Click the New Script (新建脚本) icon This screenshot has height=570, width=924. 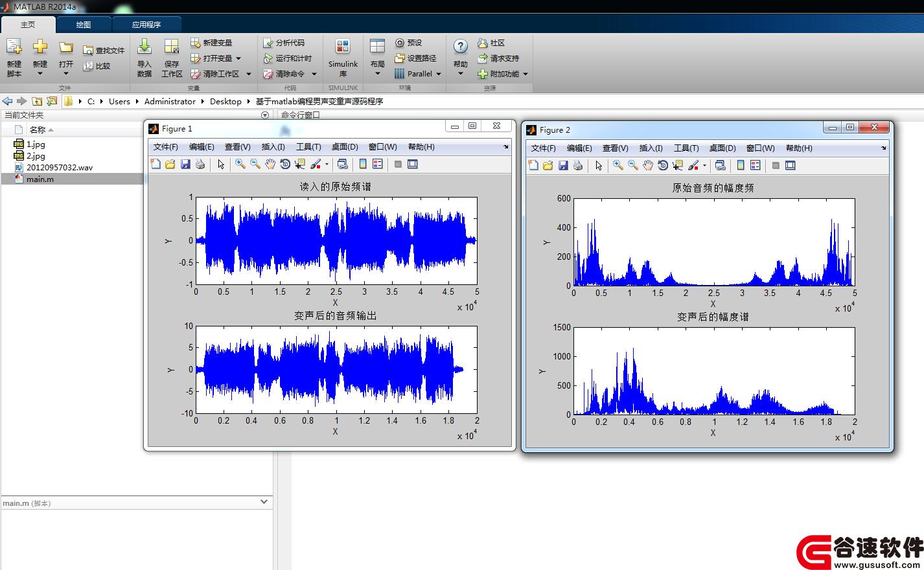pyautogui.click(x=14, y=47)
